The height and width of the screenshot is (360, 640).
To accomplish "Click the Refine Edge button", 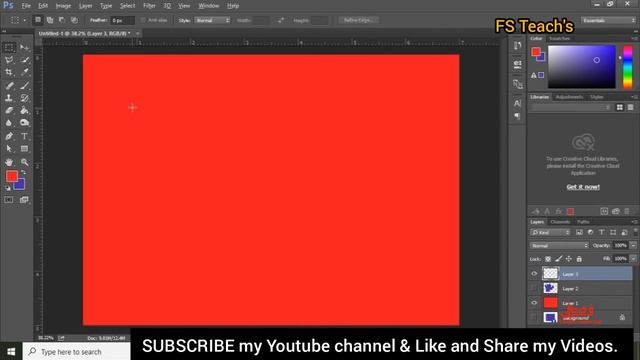I will pyautogui.click(x=359, y=20).
